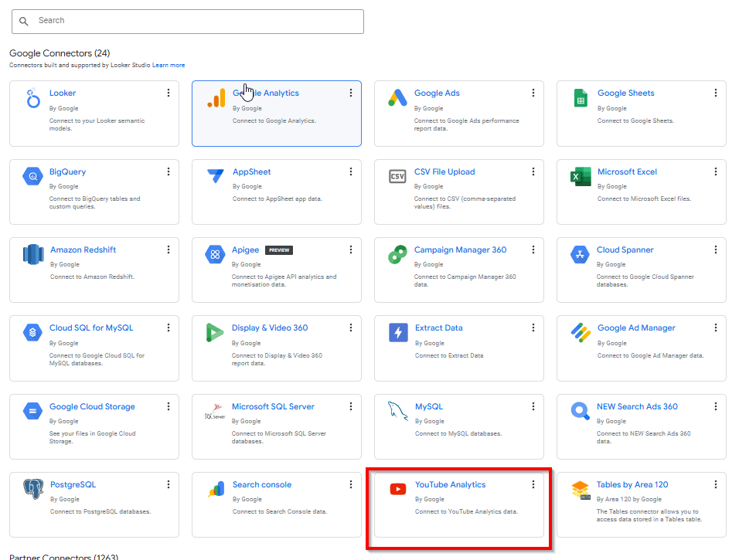The image size is (756, 560).
Task: Open the Campaign Manager 360 title link
Action: (x=460, y=249)
